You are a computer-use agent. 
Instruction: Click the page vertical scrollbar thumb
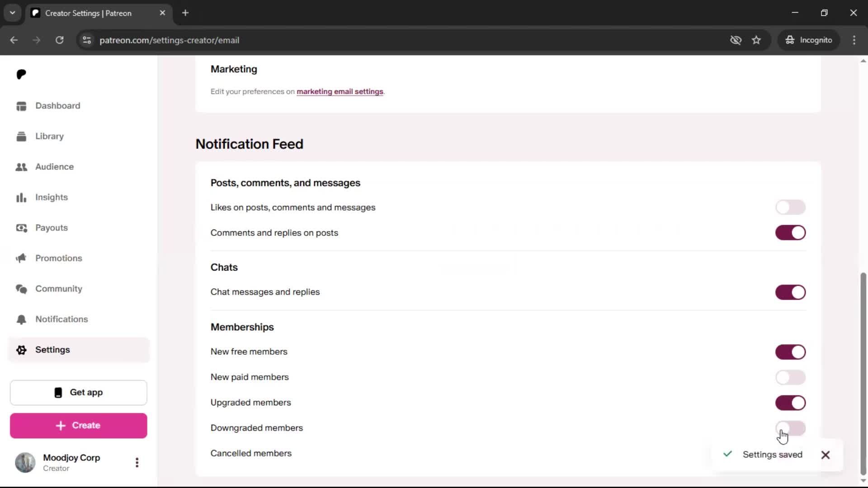click(863, 374)
